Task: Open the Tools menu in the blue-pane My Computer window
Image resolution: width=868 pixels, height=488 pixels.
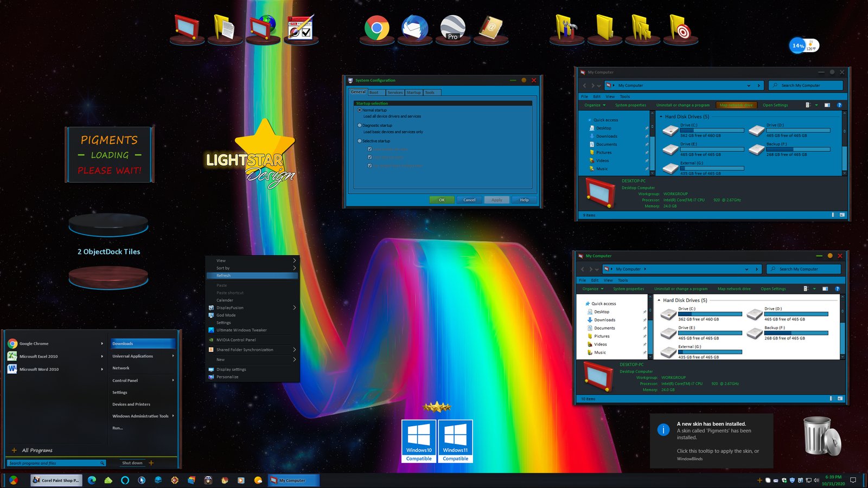Action: click(x=625, y=97)
